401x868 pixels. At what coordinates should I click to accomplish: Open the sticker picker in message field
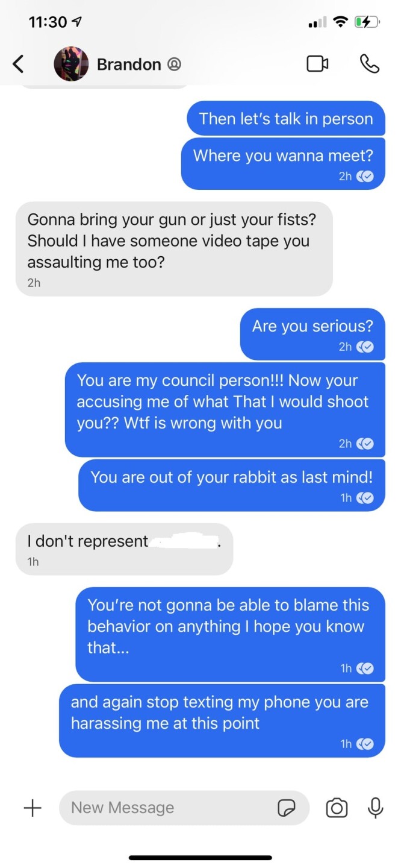pyautogui.click(x=286, y=808)
